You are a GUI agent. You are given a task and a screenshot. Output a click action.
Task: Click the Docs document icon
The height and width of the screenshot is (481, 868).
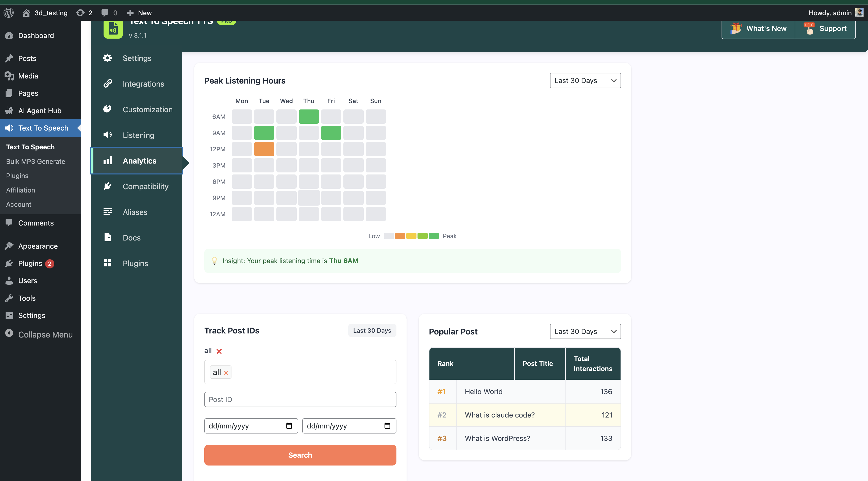point(107,237)
